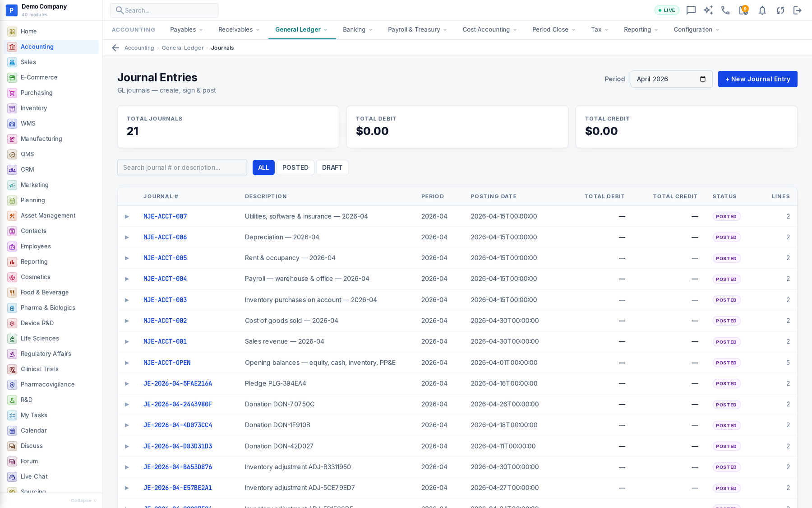Screen dimensions: 812x508
Task: Open the Receivables dropdown menu
Action: 239,30
